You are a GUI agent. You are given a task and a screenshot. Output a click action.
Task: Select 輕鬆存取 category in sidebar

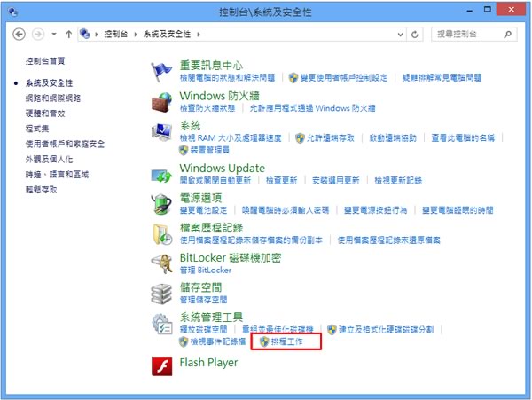click(42, 190)
